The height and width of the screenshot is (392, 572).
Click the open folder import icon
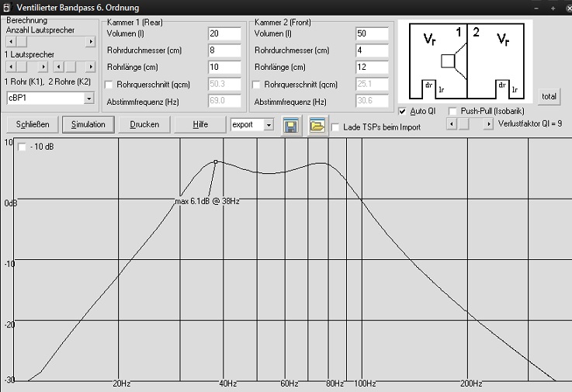(x=317, y=127)
